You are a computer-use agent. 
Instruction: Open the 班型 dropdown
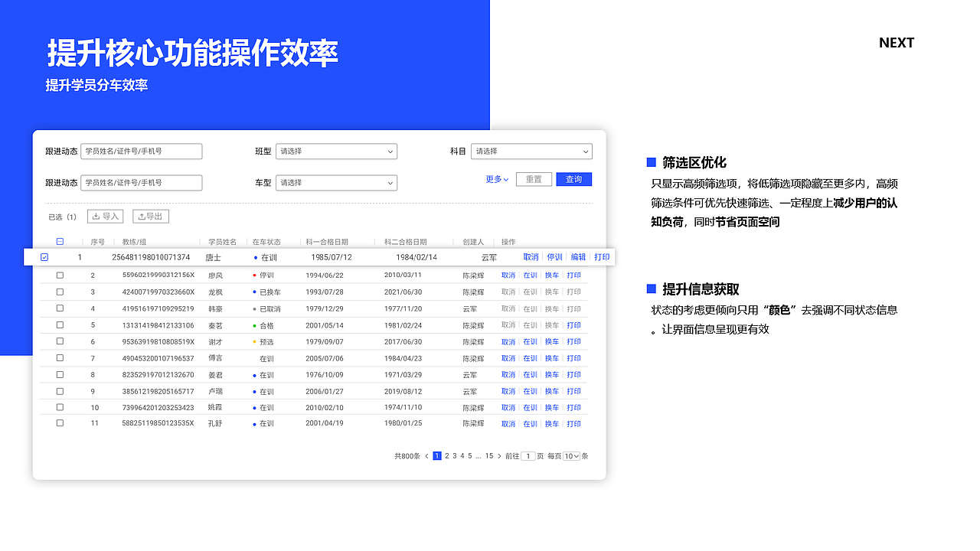click(336, 152)
